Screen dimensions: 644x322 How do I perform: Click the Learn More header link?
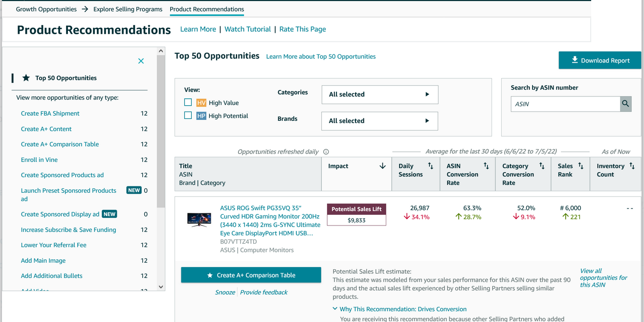point(198,29)
